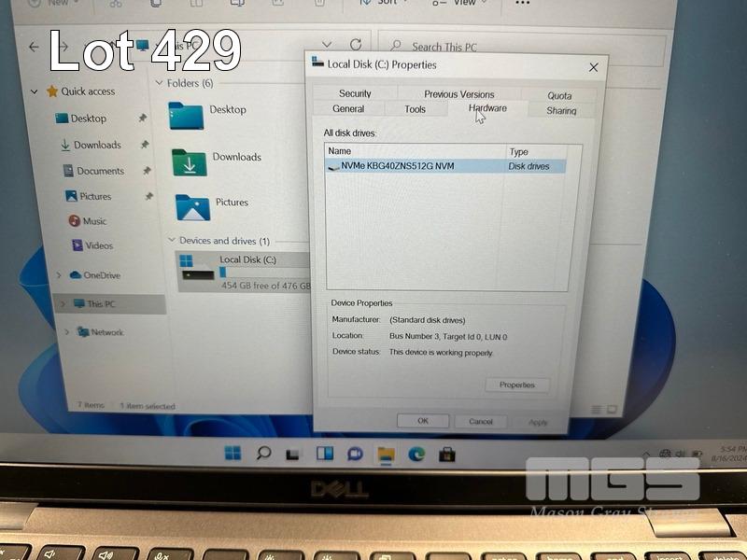747x560 pixels.
Task: Expand the Network tree node
Action: (66, 331)
